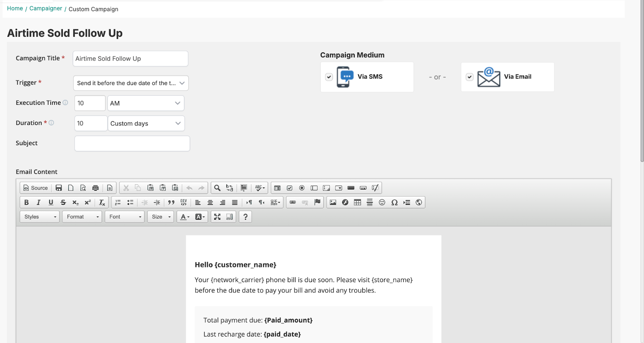Screen dimensions: 644x343
Task: Click the Block Quote icon
Action: (x=171, y=202)
